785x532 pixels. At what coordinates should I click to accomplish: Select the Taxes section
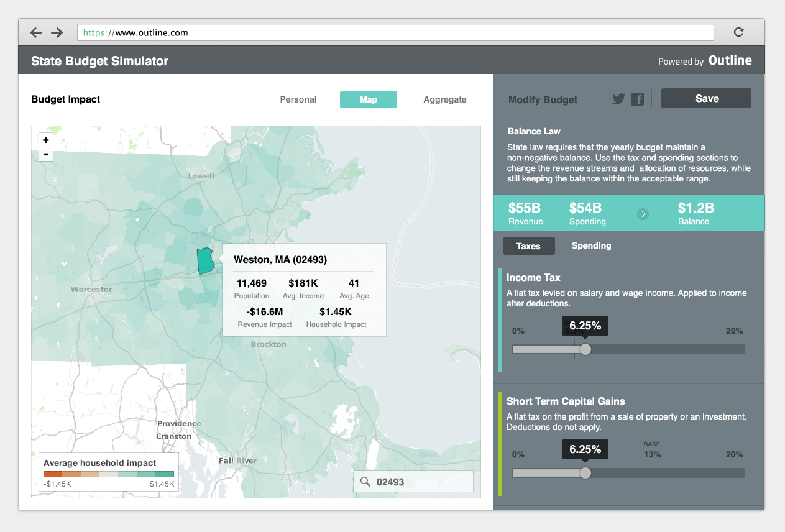[528, 246]
